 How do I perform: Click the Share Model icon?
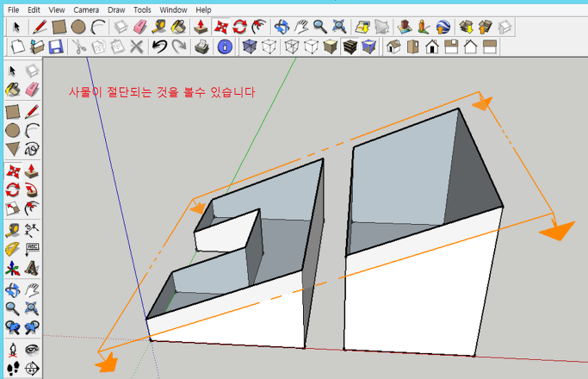pyautogui.click(x=486, y=27)
